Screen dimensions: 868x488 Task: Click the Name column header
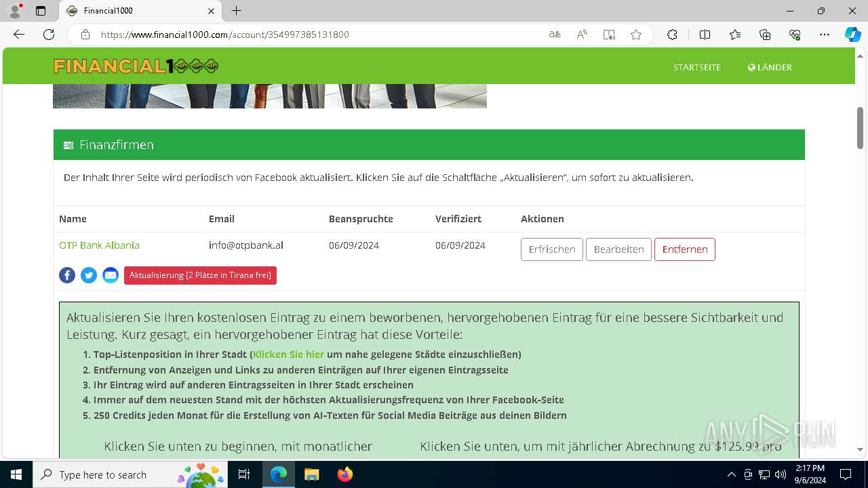coord(73,219)
